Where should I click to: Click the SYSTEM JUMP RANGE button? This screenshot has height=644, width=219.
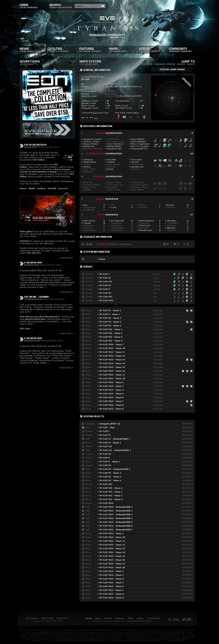pyautogui.click(x=172, y=69)
